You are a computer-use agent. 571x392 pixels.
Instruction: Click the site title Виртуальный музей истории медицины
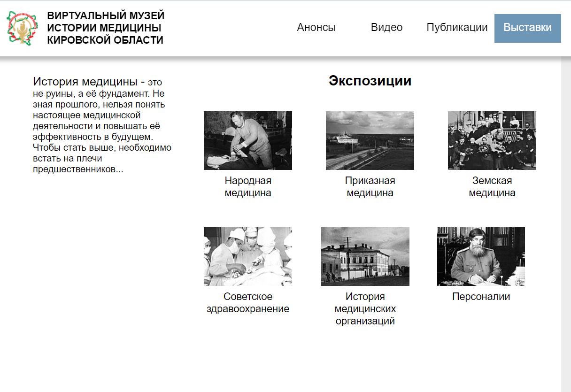(106, 28)
